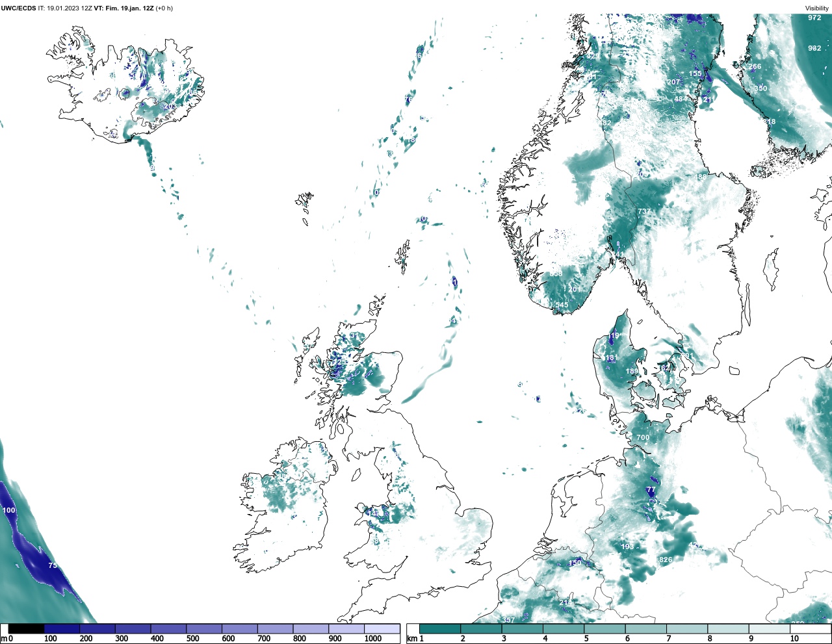
Task: Click the '500' label in the meter legend
Action: [x=192, y=639]
